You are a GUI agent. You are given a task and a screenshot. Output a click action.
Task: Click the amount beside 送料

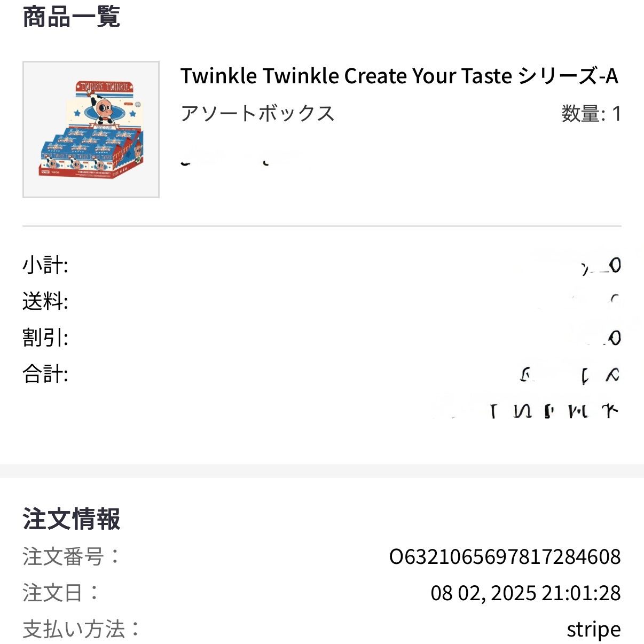click(x=614, y=300)
